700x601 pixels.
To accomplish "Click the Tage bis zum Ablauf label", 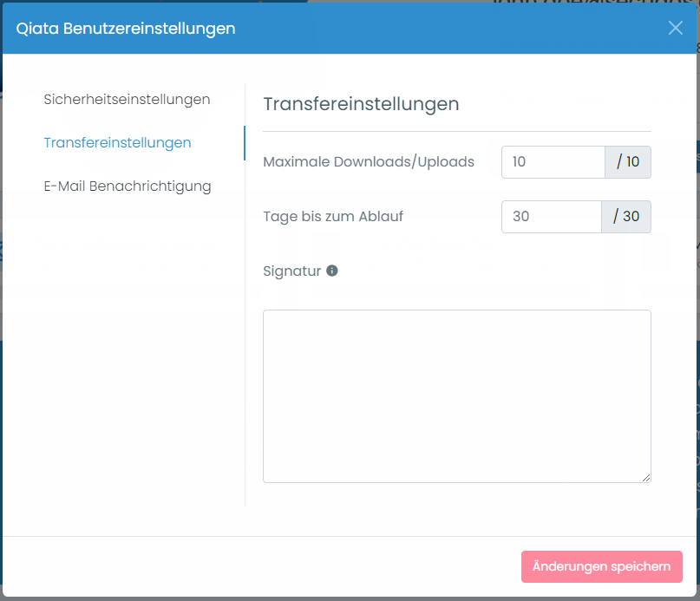I will point(333,217).
